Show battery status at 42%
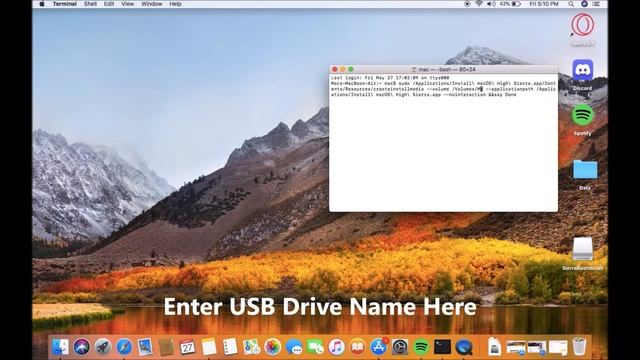640x360 pixels. (511, 4)
